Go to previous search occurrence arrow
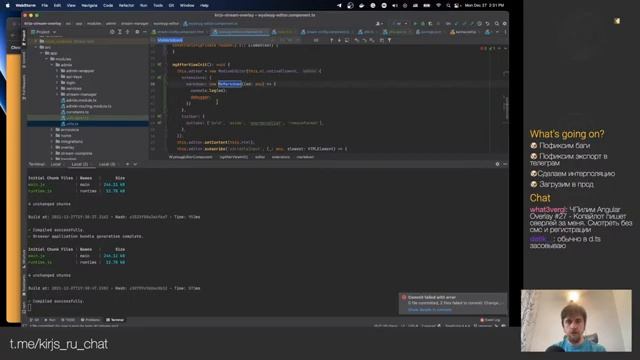The image size is (640, 360). pyautogui.click(x=331, y=40)
